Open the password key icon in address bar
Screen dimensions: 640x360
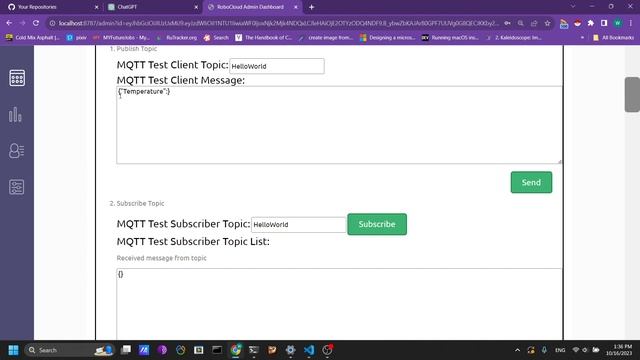point(507,23)
